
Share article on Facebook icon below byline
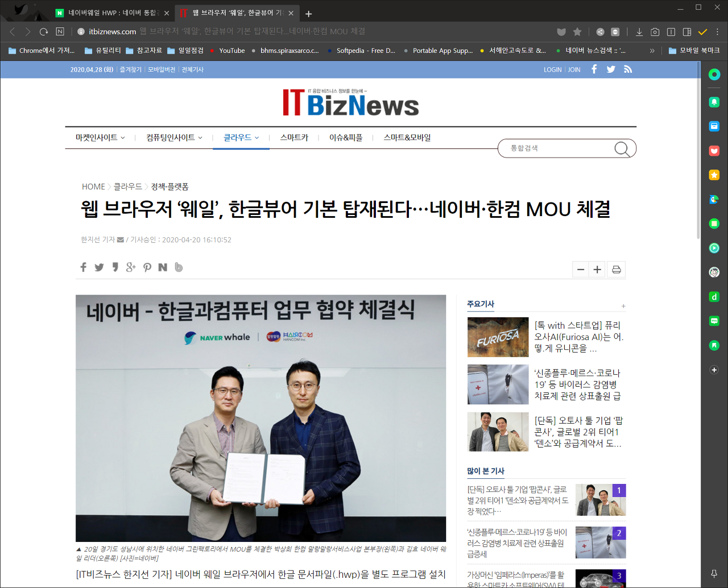tap(83, 267)
